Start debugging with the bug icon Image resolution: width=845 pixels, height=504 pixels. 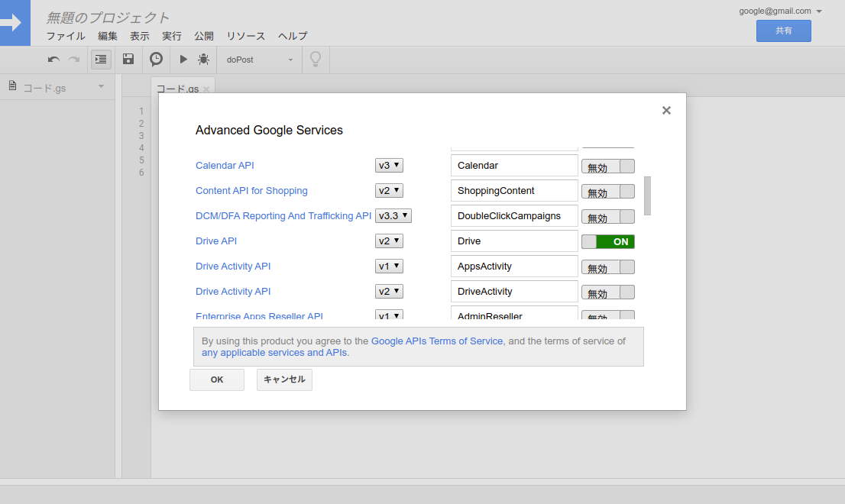tap(204, 59)
